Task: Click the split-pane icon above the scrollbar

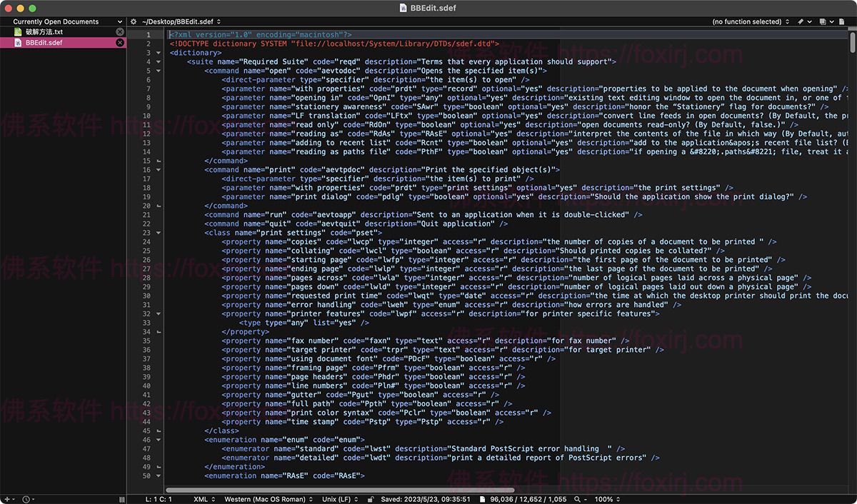Action: point(852,30)
